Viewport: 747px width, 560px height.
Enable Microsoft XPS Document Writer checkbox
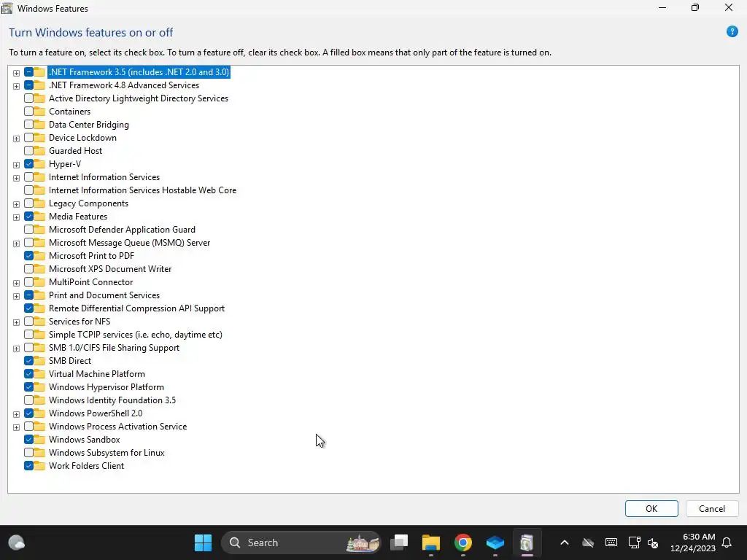28,269
